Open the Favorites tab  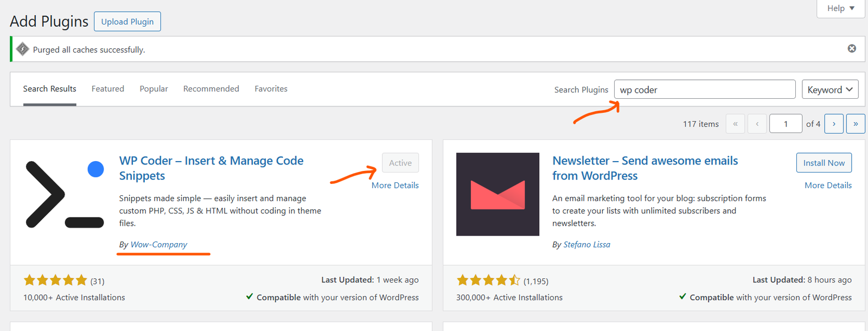[x=271, y=89]
